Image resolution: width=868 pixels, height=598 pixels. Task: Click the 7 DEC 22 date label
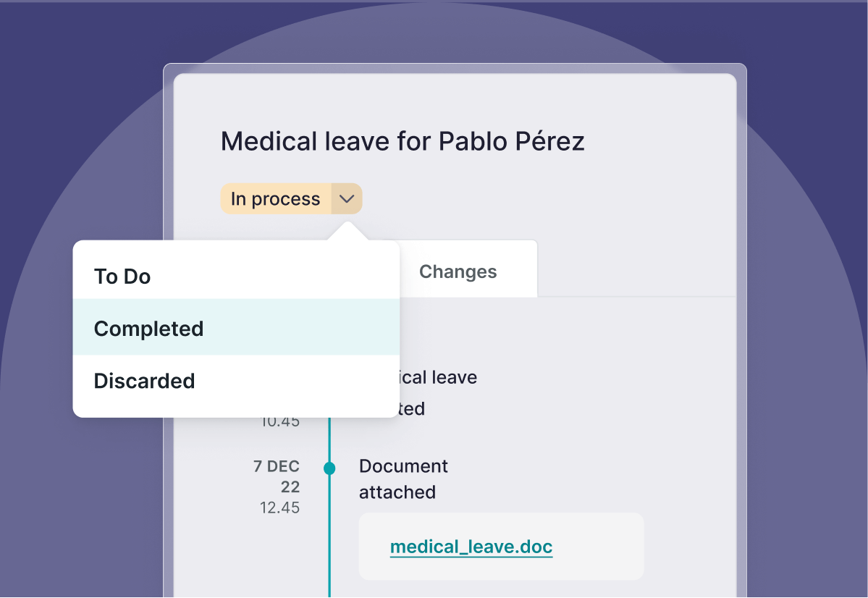click(277, 476)
